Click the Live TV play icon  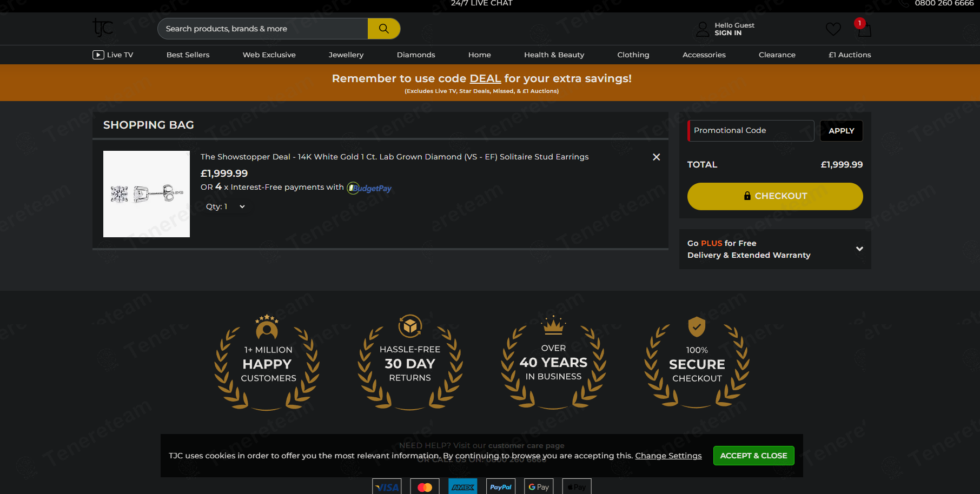coord(98,55)
